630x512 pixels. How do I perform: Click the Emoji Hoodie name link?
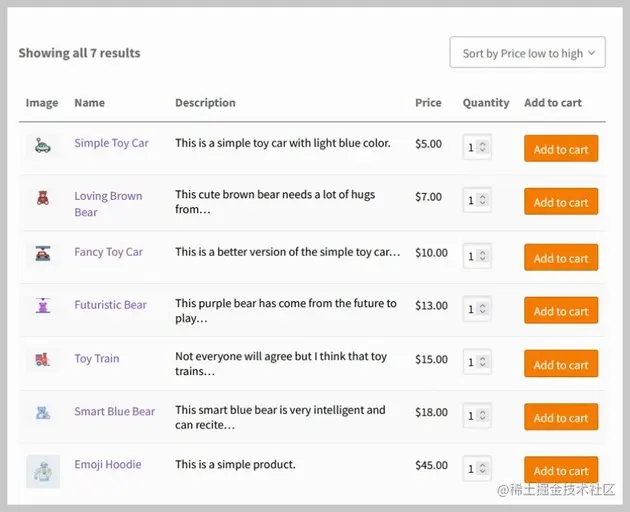pyautogui.click(x=107, y=464)
